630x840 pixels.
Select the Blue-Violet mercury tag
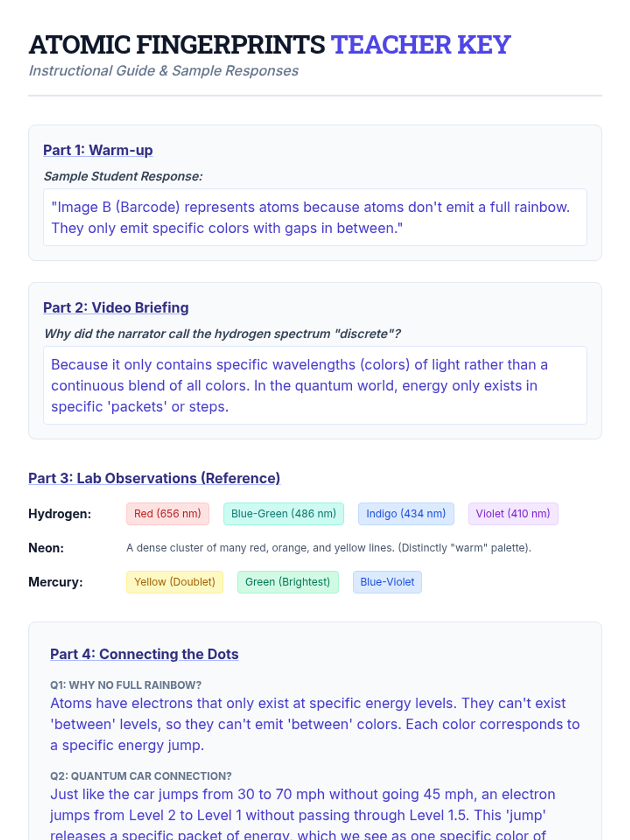(x=387, y=582)
